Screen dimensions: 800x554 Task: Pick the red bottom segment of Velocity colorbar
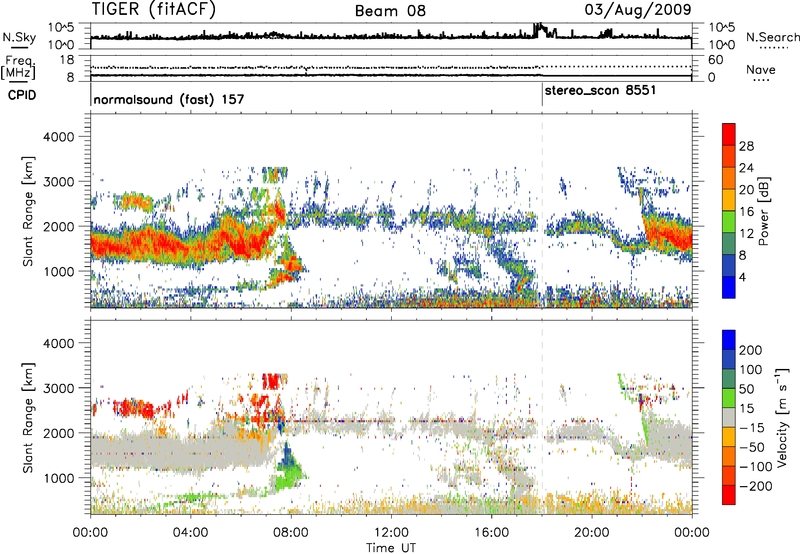(729, 495)
